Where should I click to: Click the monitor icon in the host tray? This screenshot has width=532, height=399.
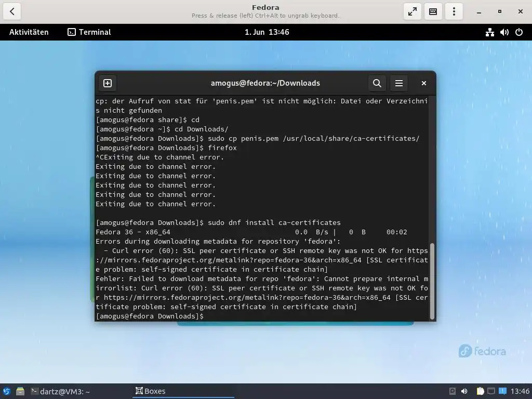coord(491,391)
